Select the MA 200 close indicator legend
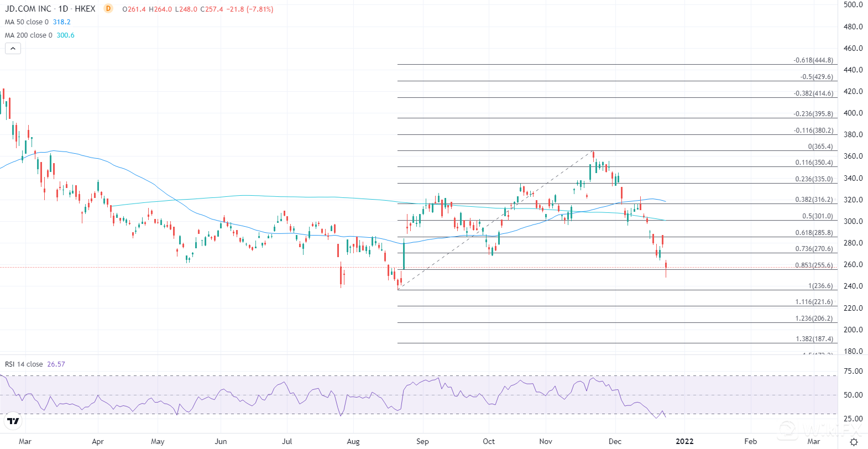The height and width of the screenshot is (449, 868). pos(29,35)
